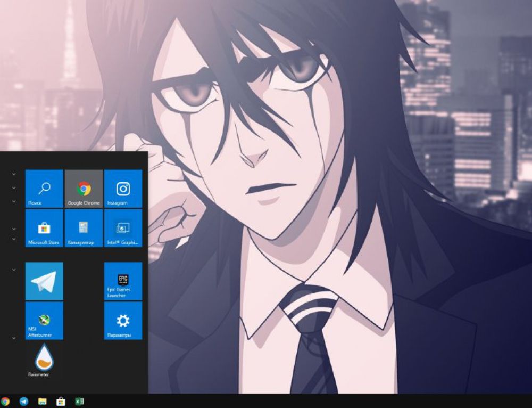532x408 pixels.
Task: Open Excel from the taskbar
Action: [79, 401]
